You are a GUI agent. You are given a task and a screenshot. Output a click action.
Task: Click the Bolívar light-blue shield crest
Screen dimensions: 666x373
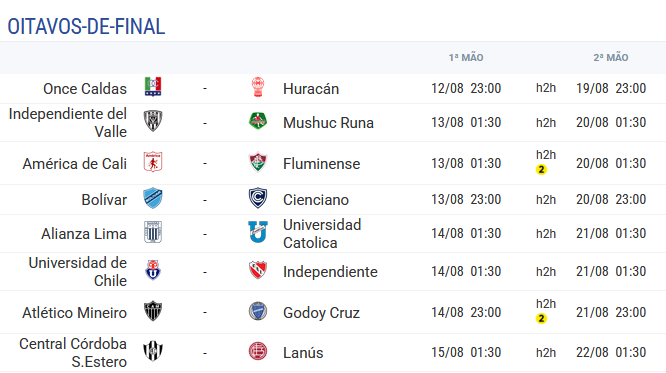coord(153,198)
